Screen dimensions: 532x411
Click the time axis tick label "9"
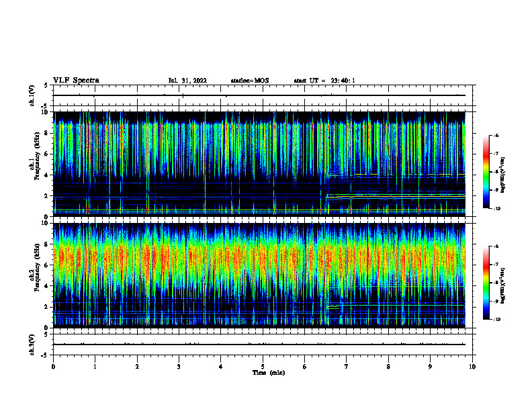[x=430, y=367]
